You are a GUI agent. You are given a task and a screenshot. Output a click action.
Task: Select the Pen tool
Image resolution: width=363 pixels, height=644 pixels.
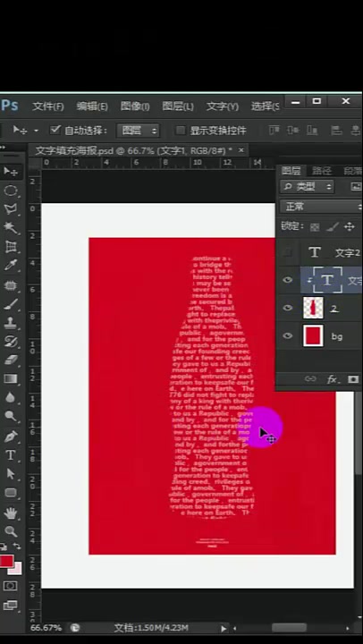click(10, 436)
